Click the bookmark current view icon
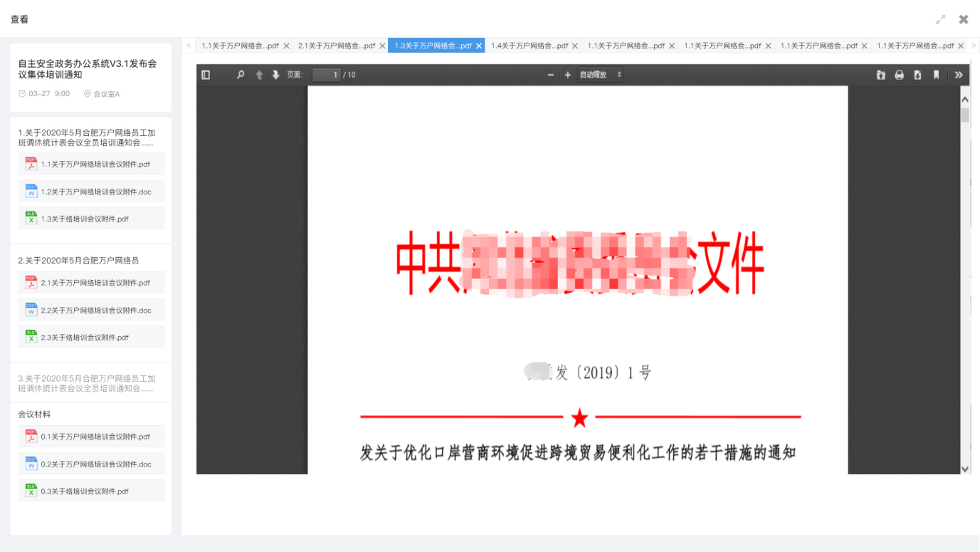 click(x=936, y=75)
